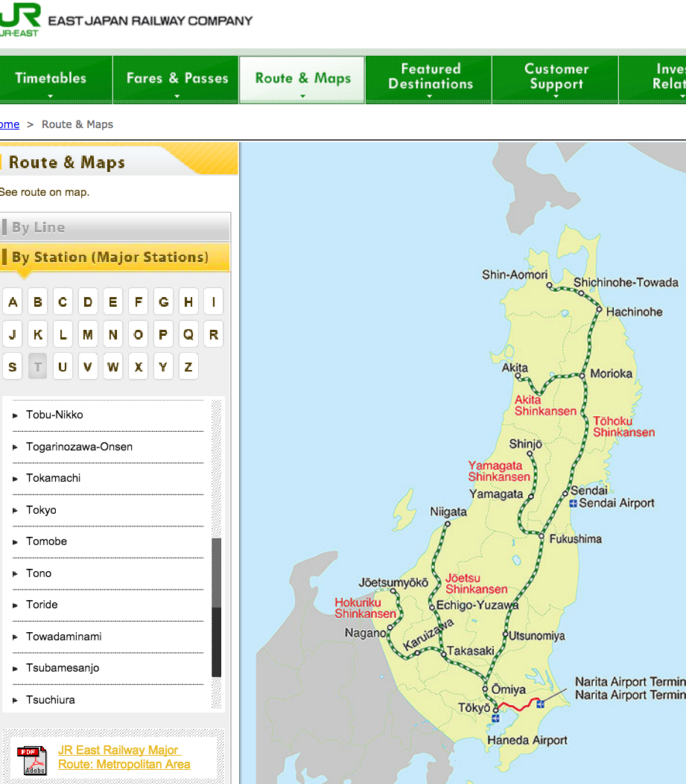
Task: Select letter O station filter
Action: coord(138,334)
